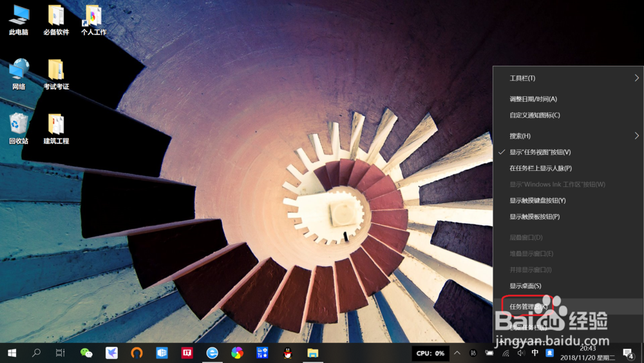This screenshot has height=363, width=644.
Task: Open File Explorer from the taskbar
Action: (312, 353)
